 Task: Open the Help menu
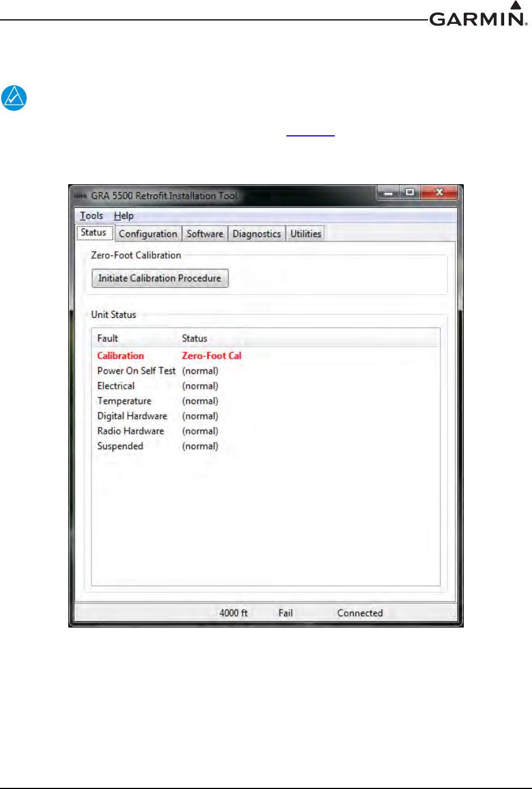[x=123, y=216]
